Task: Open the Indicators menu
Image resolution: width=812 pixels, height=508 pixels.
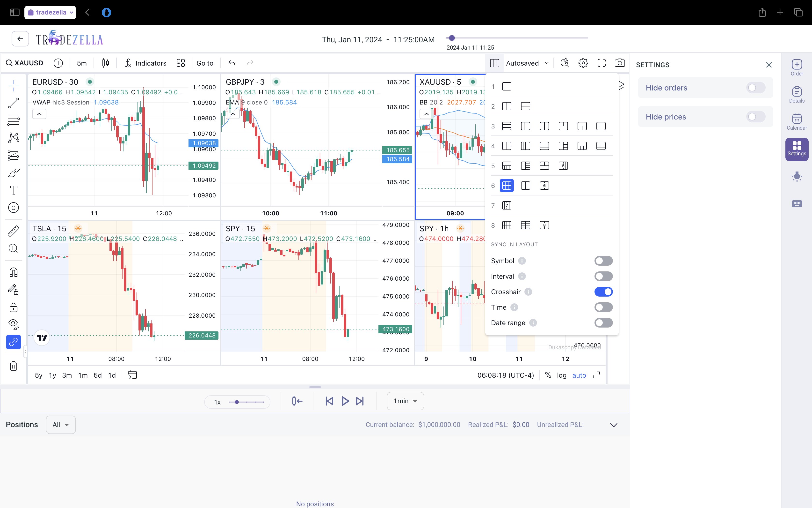Action: [x=145, y=63]
